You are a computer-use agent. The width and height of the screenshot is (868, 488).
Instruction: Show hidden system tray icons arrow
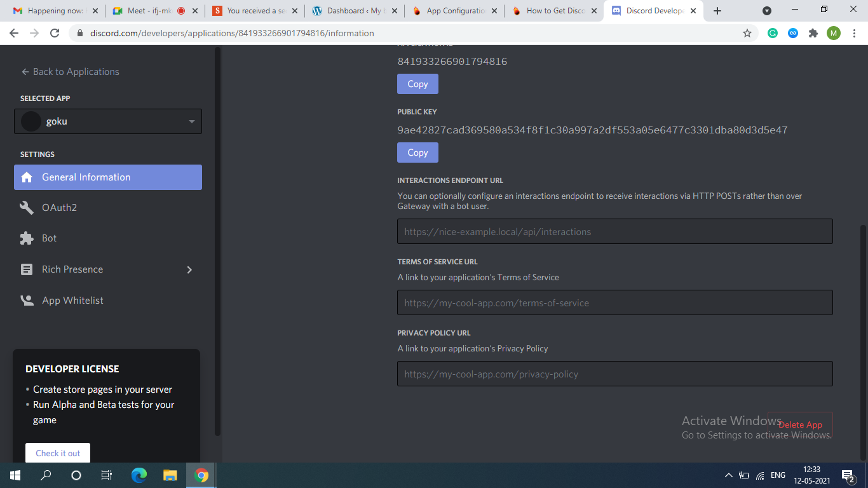click(728, 475)
